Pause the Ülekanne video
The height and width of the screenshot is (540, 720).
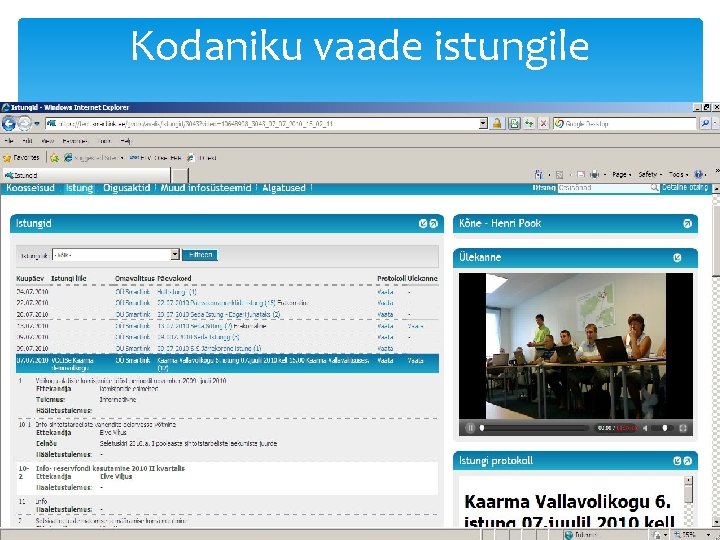click(x=470, y=428)
